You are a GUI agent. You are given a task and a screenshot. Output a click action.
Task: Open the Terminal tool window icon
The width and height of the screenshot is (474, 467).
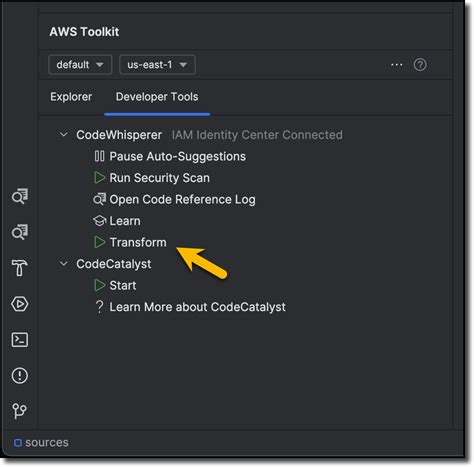click(x=20, y=340)
